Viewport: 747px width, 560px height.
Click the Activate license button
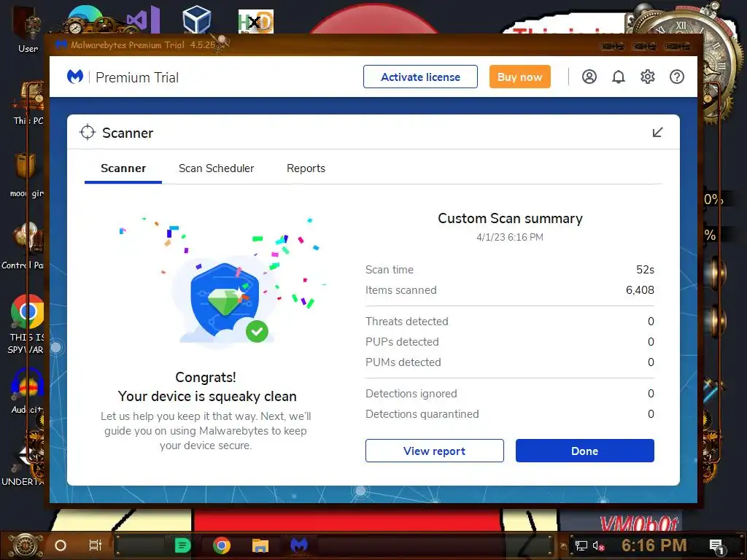420,77
